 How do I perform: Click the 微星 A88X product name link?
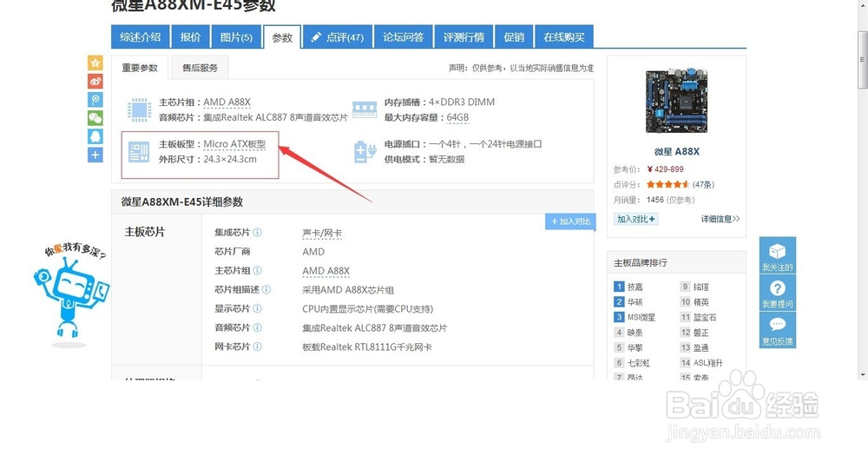point(676,151)
